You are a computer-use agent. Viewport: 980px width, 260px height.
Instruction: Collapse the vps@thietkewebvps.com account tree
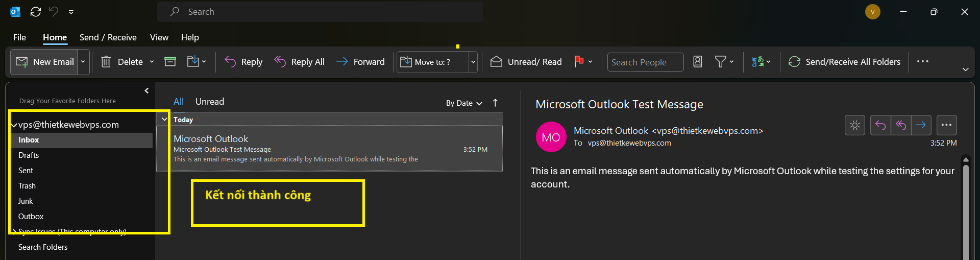click(x=14, y=125)
